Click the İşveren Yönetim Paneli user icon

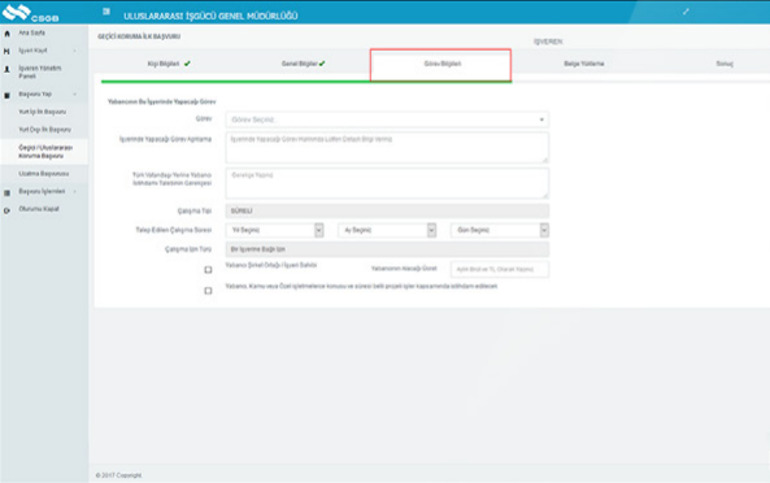(8, 70)
